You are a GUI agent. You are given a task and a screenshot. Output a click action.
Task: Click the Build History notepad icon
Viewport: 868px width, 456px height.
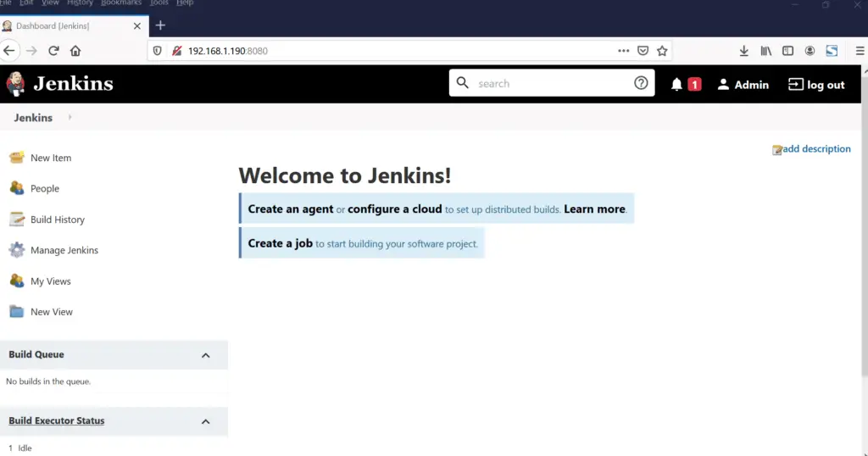pos(16,220)
